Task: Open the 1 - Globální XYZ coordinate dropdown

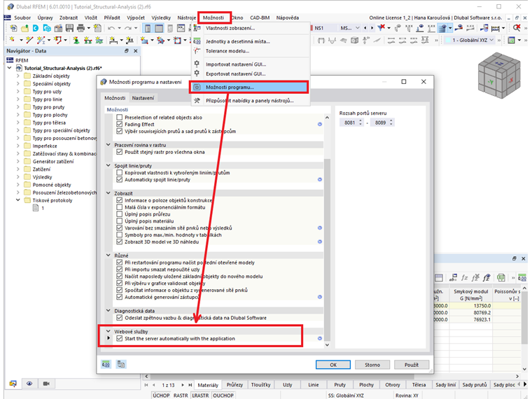Action: (470, 40)
